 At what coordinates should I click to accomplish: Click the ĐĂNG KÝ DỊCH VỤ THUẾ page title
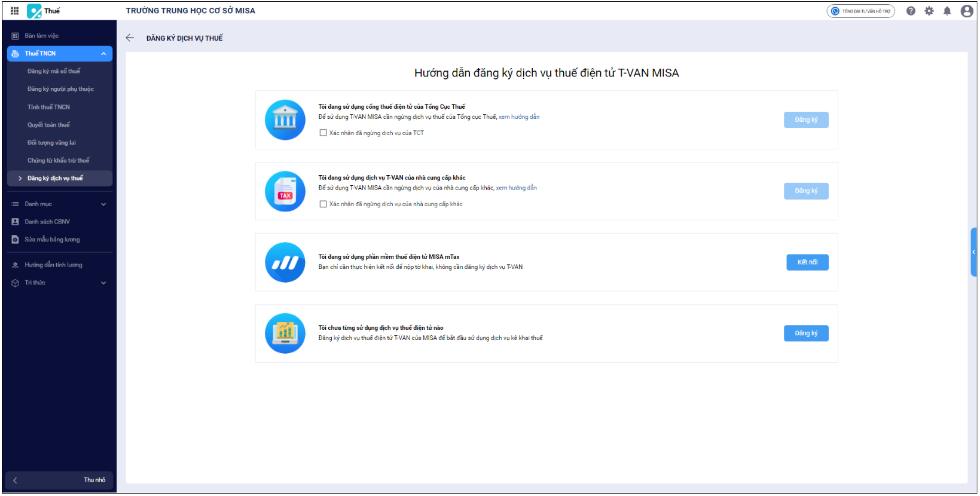(x=184, y=38)
